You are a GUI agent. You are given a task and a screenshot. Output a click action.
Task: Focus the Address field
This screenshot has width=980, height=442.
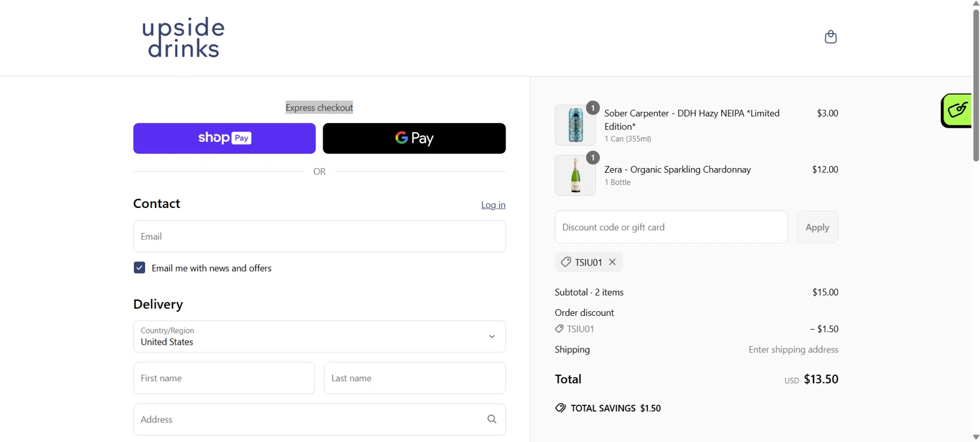pyautogui.click(x=319, y=420)
